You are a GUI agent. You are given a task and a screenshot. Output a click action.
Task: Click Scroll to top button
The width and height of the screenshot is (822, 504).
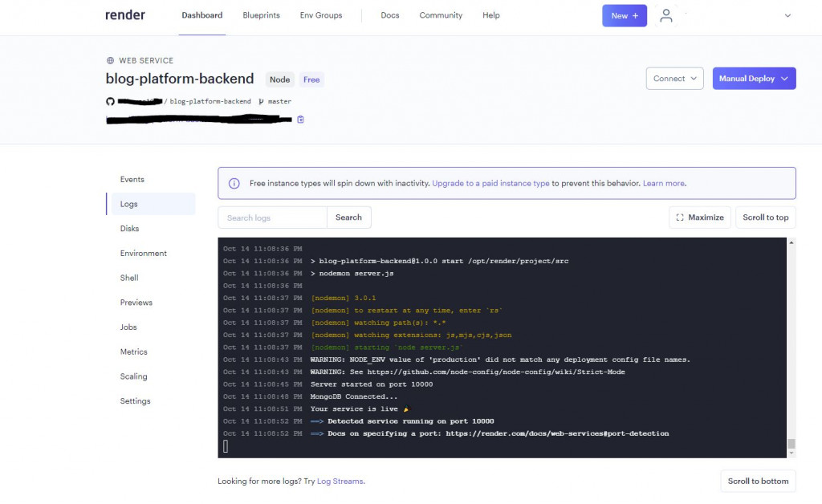tap(765, 217)
